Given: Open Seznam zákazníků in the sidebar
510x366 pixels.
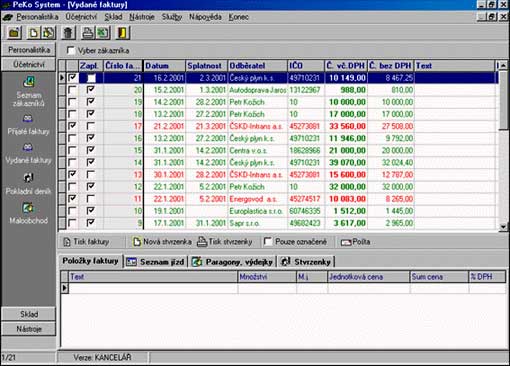Looking at the screenshot, I should coord(29,91).
